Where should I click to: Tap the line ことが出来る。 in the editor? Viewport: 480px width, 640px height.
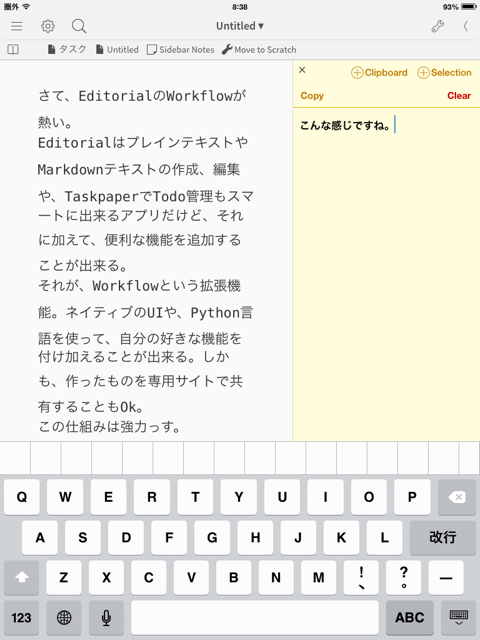[x=83, y=266]
